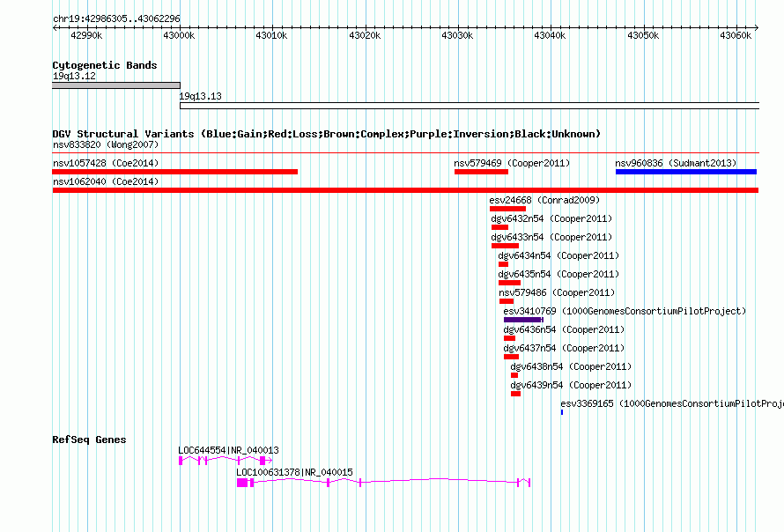Open variant label nsv960836 (Sudmant2013)
Screen dimensions: 784x532
click(x=676, y=163)
